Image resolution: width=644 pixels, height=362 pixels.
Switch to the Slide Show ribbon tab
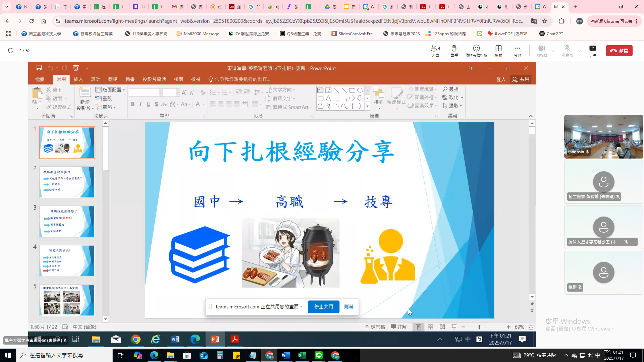[154, 79]
